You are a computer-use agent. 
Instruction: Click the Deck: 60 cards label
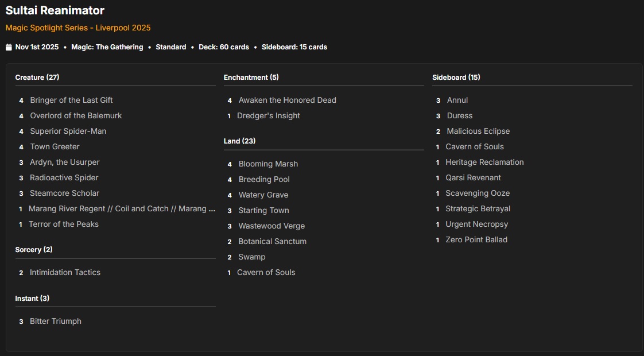[224, 47]
